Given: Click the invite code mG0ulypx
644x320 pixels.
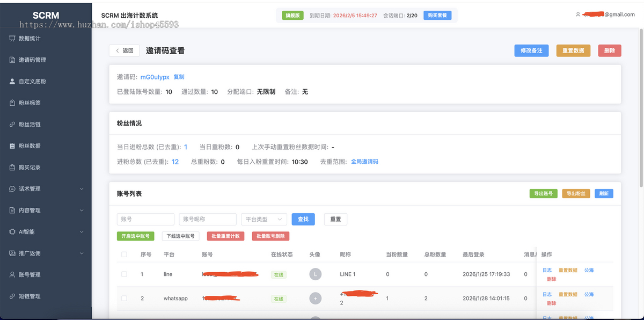Looking at the screenshot, I should 155,77.
